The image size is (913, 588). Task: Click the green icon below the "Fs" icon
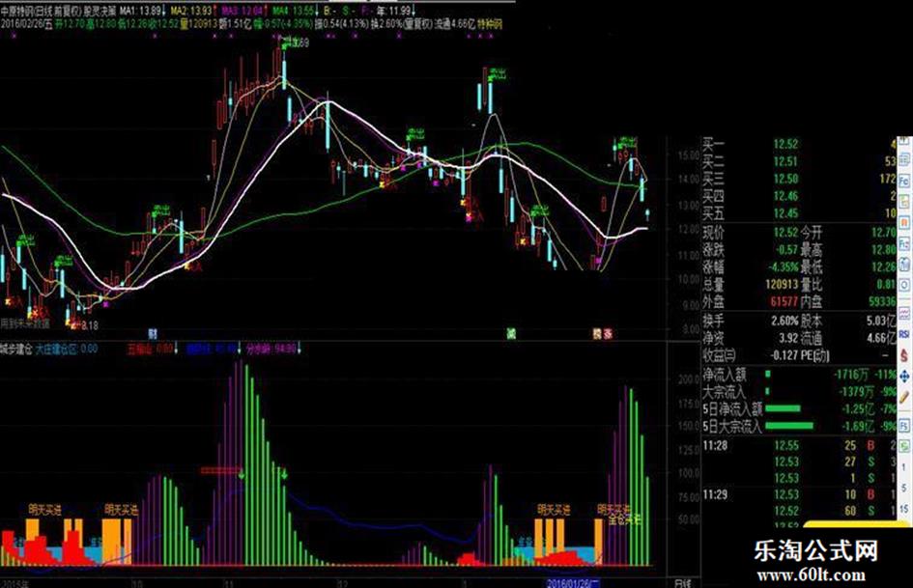coord(904,446)
